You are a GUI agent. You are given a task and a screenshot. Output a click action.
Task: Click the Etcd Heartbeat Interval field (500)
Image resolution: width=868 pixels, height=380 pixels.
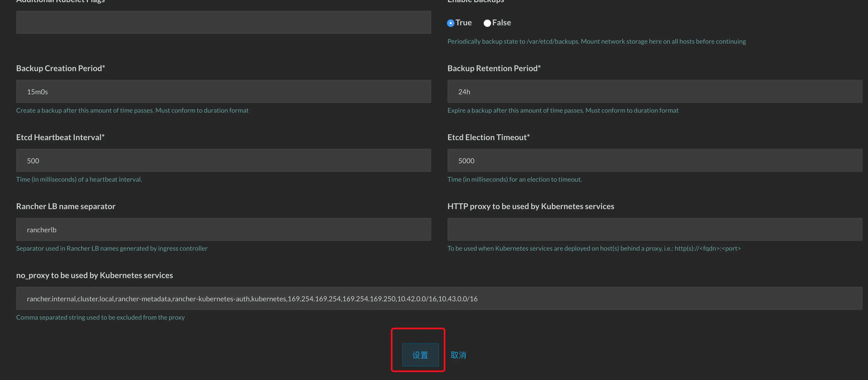(x=223, y=160)
